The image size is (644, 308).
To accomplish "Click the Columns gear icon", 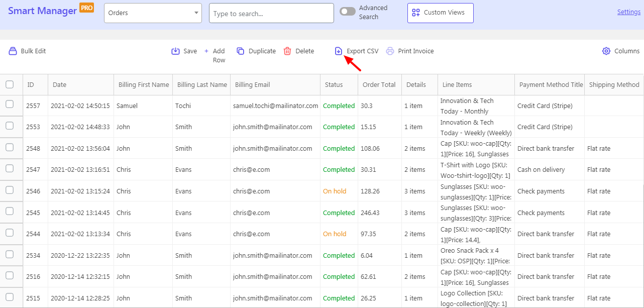I will click(606, 51).
